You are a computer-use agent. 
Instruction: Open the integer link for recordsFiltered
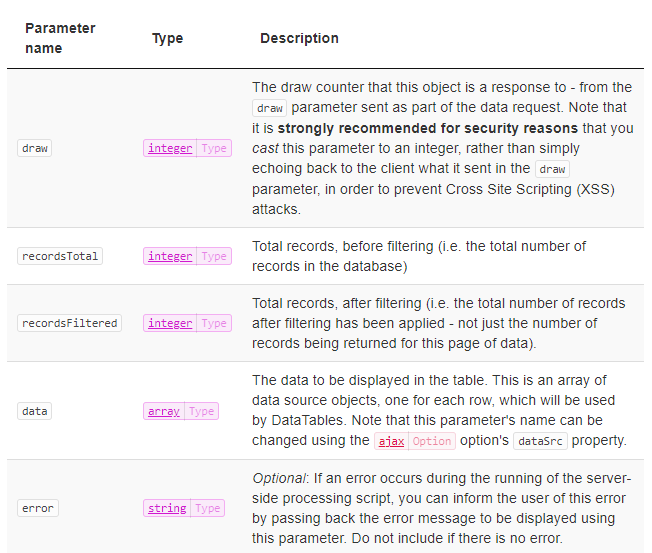tap(170, 323)
